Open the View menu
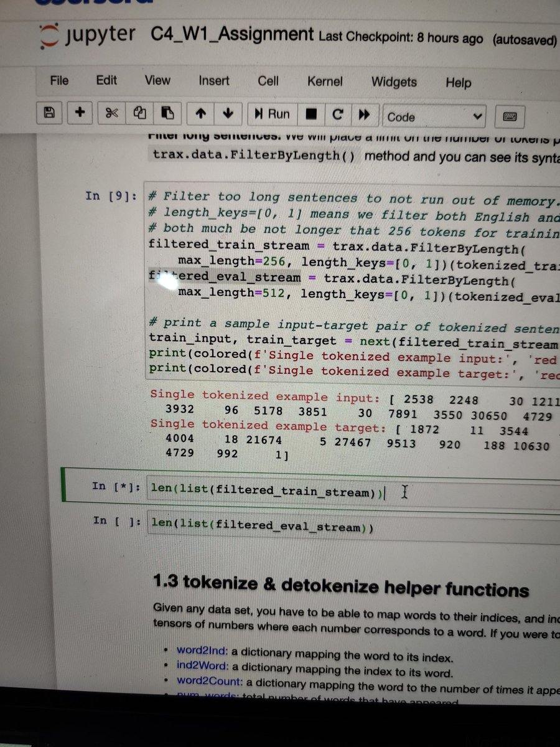Image resolution: width=560 pixels, height=747 pixels. coord(157,80)
